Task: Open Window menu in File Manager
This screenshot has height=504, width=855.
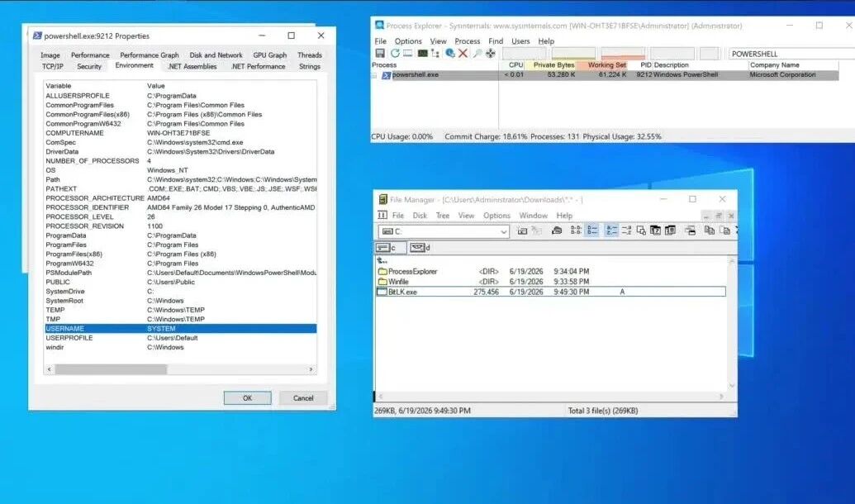Action: [x=534, y=216]
